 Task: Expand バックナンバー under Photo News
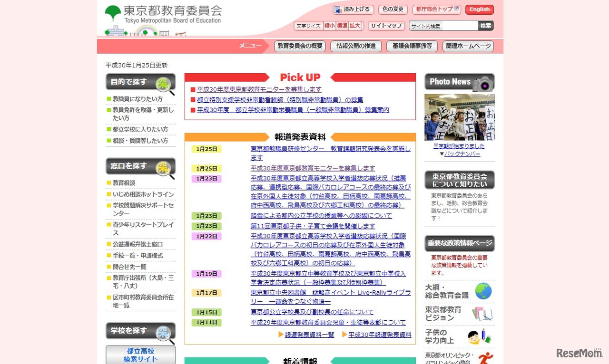point(462,153)
